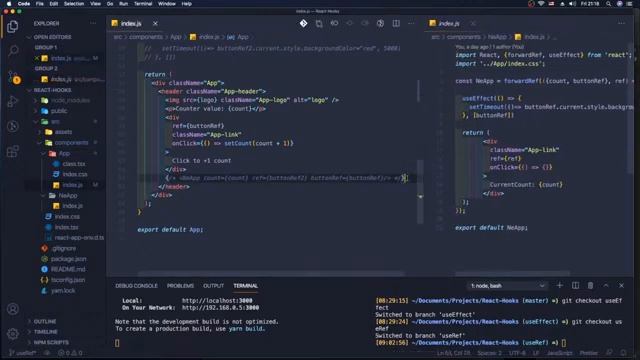Click the Split Editor icon in left group
This screenshot has height=360, width=640.
click(396, 23)
